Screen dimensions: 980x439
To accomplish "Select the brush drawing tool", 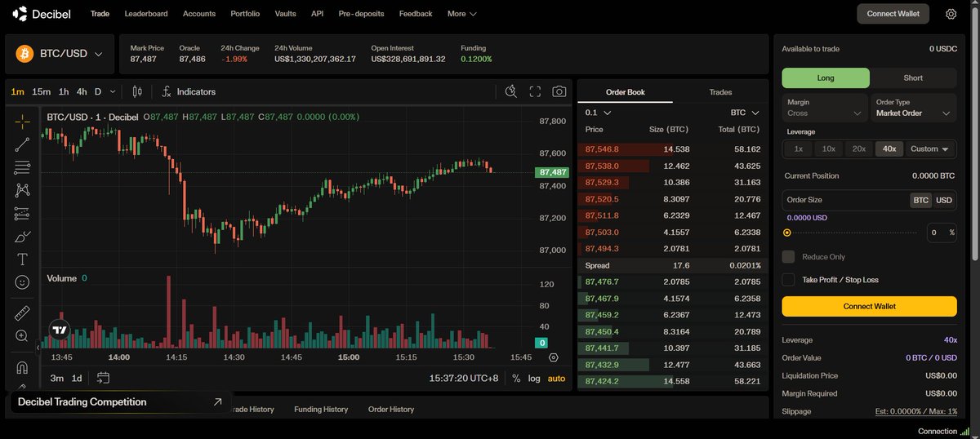I will click(x=22, y=237).
